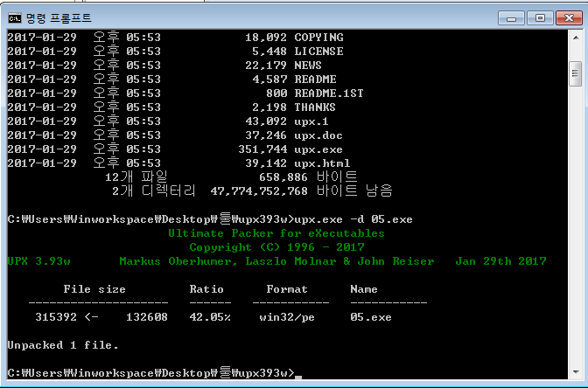Image resolution: width=588 pixels, height=388 pixels.
Task: Click the scrollbar up arrow
Action: (x=575, y=38)
